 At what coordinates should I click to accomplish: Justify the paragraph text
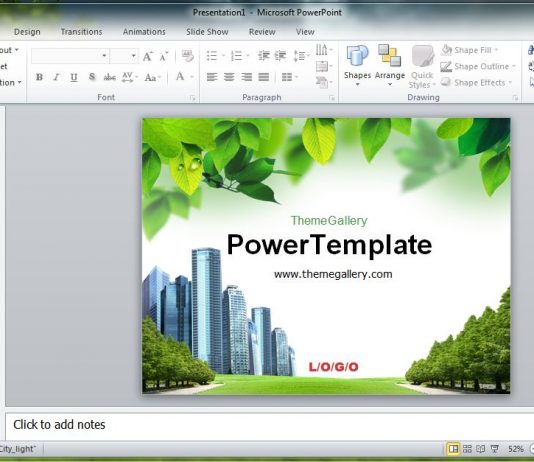[x=264, y=77]
